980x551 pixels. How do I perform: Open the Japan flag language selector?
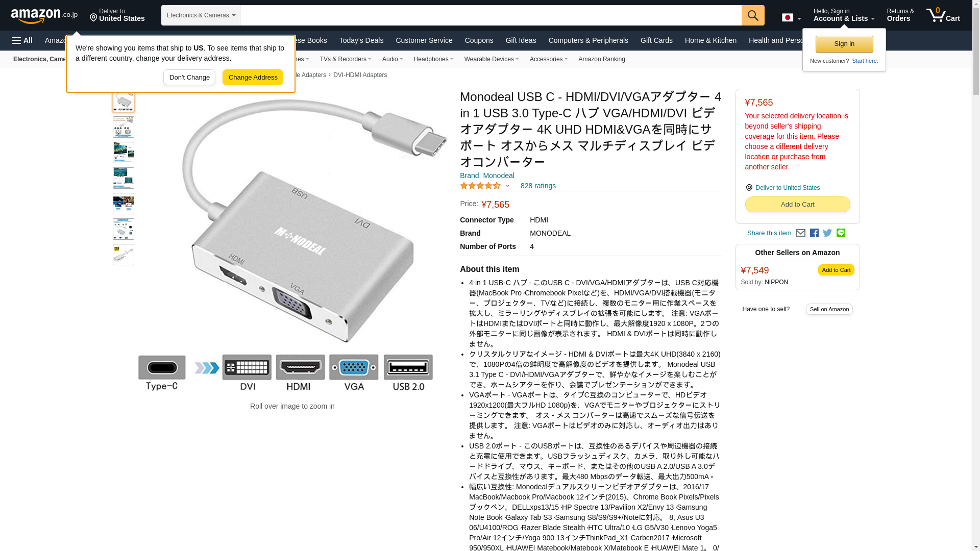(x=791, y=17)
